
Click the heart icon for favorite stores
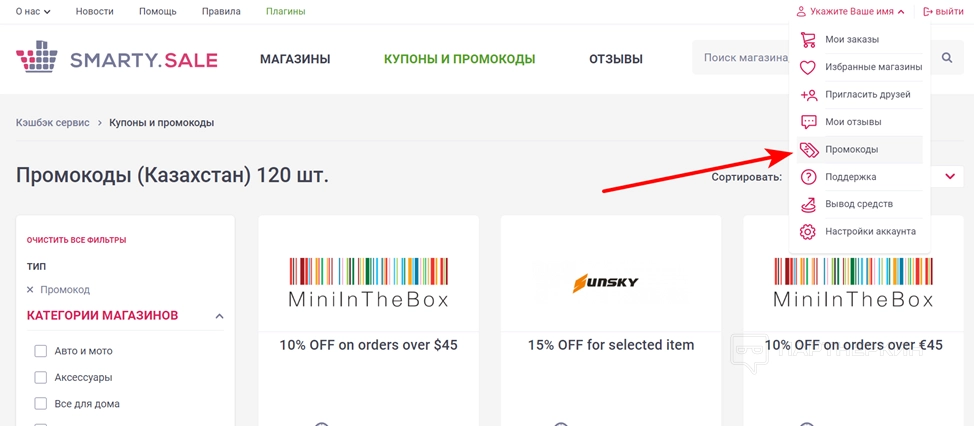click(x=808, y=68)
